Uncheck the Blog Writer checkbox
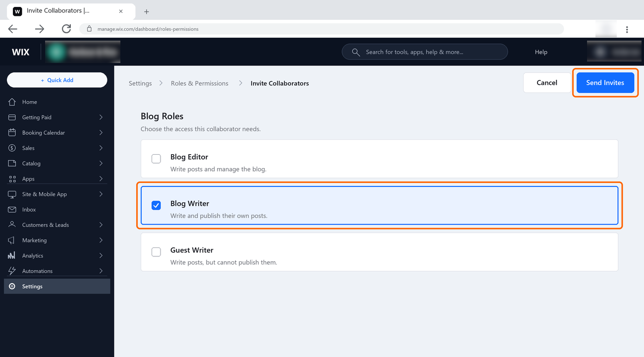644x357 pixels. pos(156,205)
